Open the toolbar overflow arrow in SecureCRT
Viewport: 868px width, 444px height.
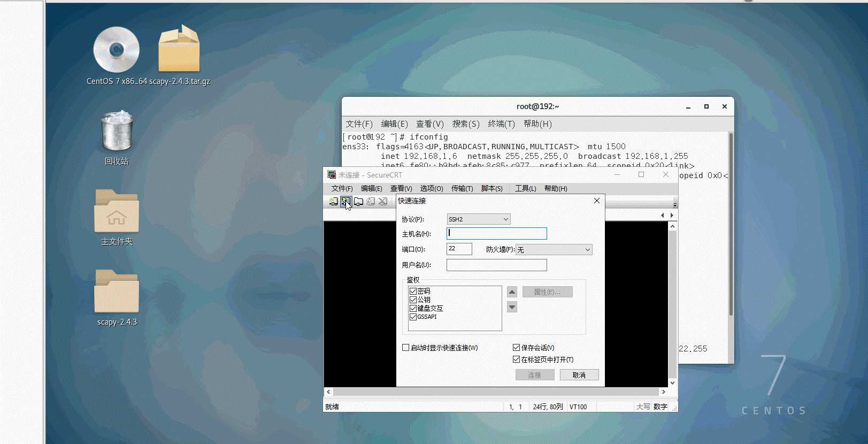(675, 205)
